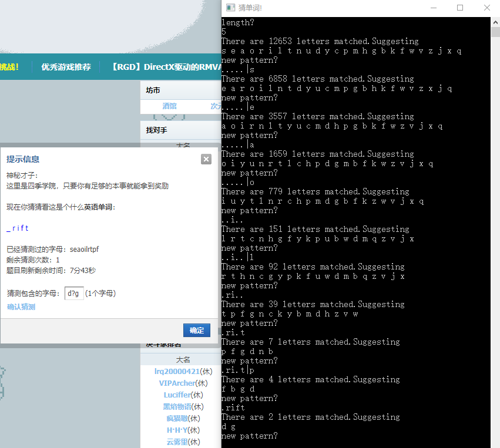Click the console scrollbar thumb
Screen dimensions: 500x448
tap(495, 32)
